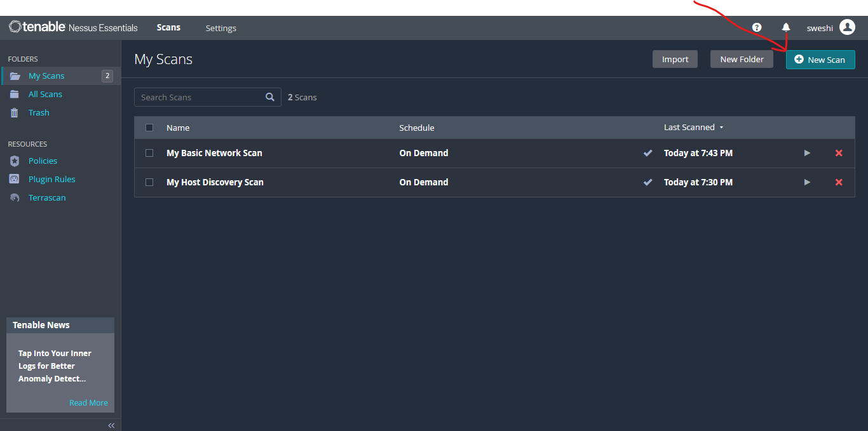This screenshot has height=431, width=868.
Task: Check the My Basic Network Scan checkbox
Action: pyautogui.click(x=149, y=153)
